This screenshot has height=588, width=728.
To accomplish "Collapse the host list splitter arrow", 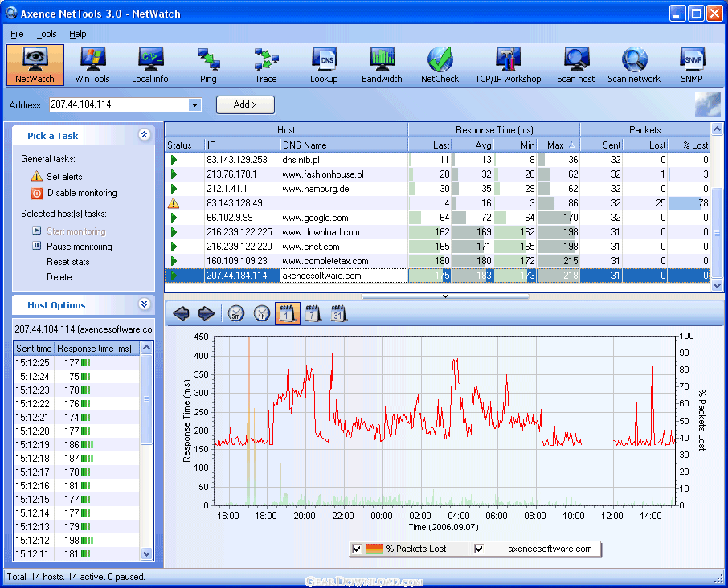I will [x=445, y=296].
